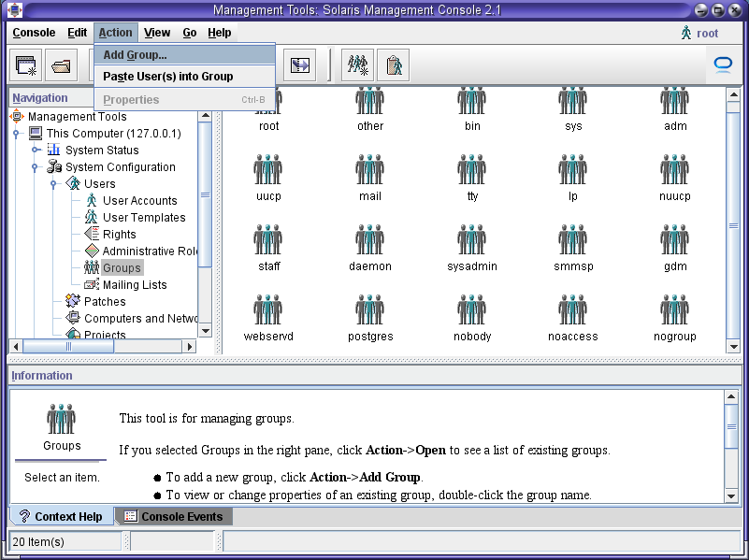Viewport: 749px width, 560px height.
Task: Choose Add Group from Action menu
Action: tap(184, 55)
